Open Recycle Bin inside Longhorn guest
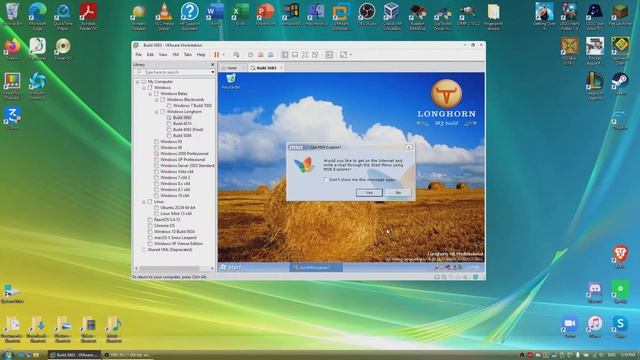Image resolution: width=640 pixels, height=360 pixels. tap(231, 81)
